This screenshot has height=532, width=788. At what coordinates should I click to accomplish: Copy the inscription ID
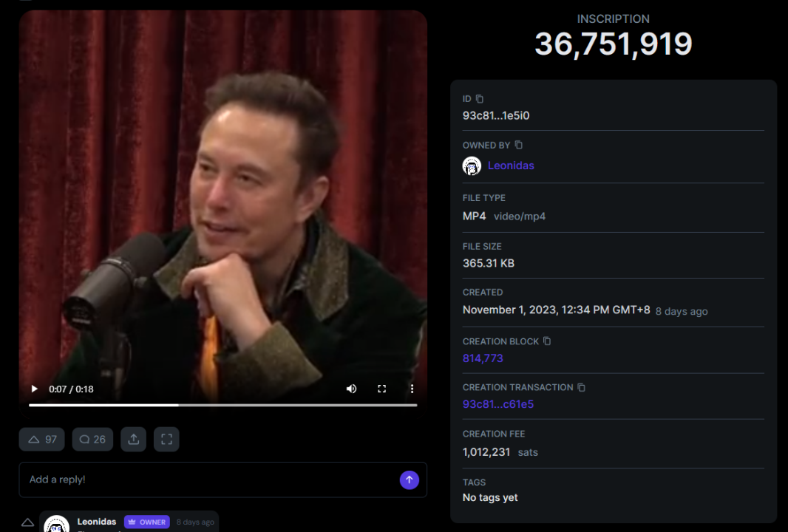(480, 99)
